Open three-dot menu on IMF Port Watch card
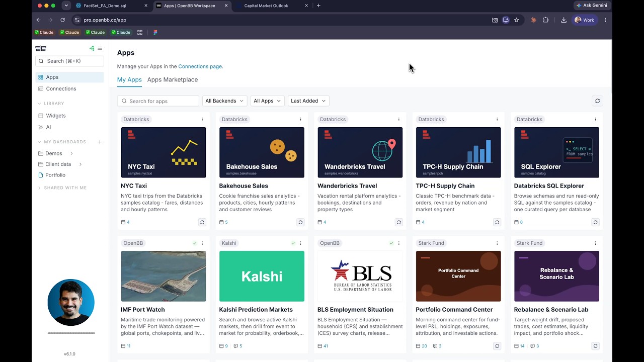This screenshot has height=362, width=644. [x=202, y=243]
